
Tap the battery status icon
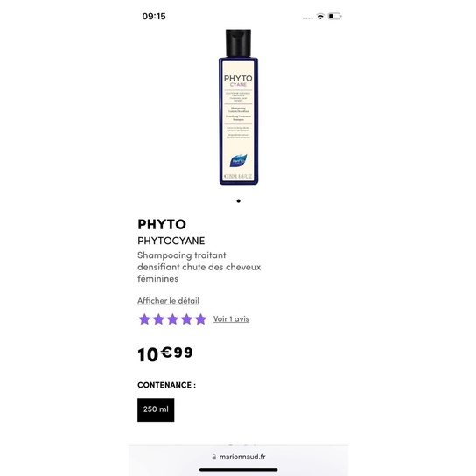[334, 16]
